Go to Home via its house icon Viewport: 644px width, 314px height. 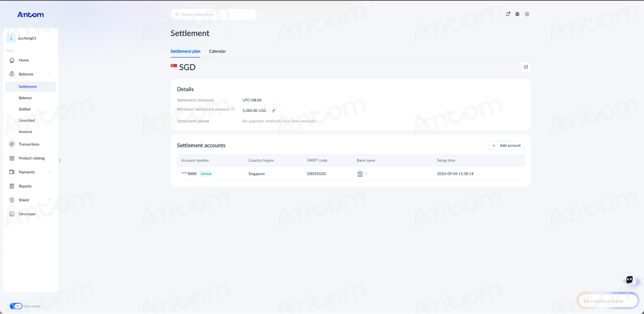click(x=12, y=60)
